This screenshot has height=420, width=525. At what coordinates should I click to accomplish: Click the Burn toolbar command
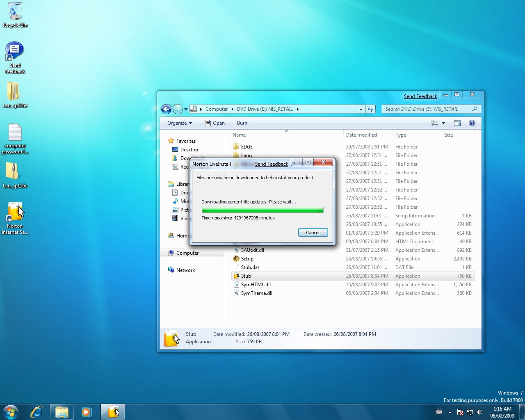(x=242, y=123)
